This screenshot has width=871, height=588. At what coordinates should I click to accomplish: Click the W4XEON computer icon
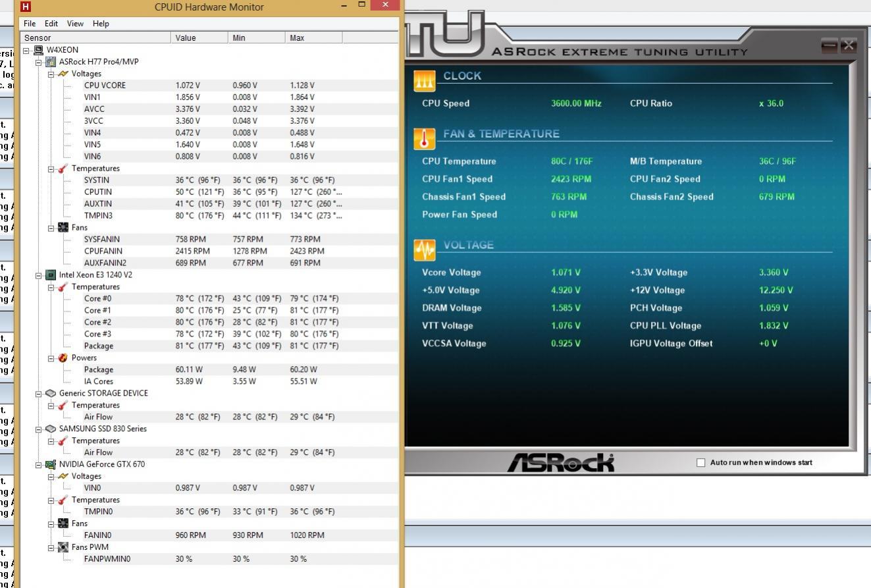pos(38,49)
